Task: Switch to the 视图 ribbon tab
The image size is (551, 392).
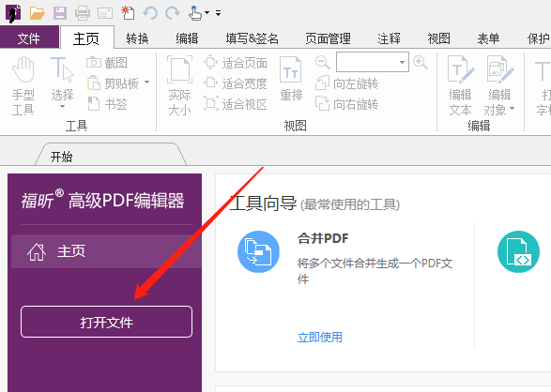Action: click(x=439, y=38)
